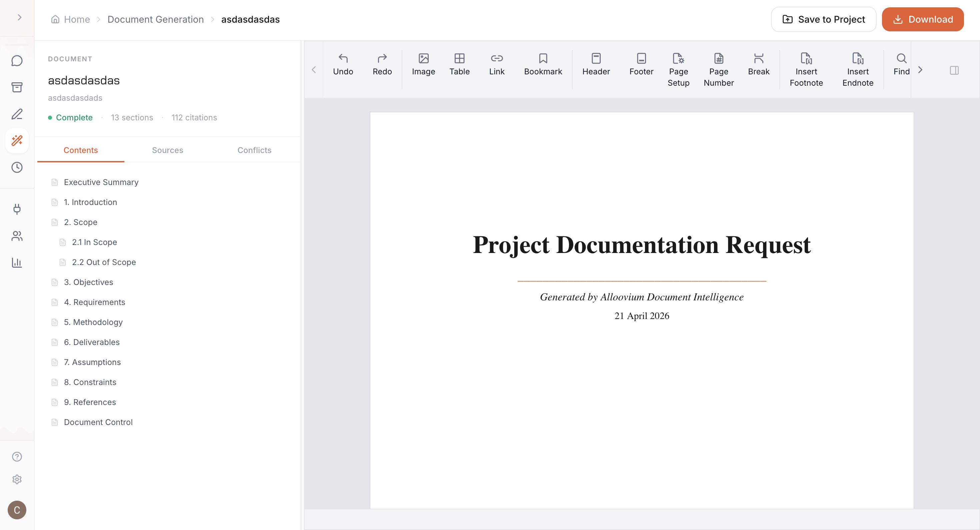980x530 pixels.
Task: Open the settings gear icon
Action: (17, 479)
